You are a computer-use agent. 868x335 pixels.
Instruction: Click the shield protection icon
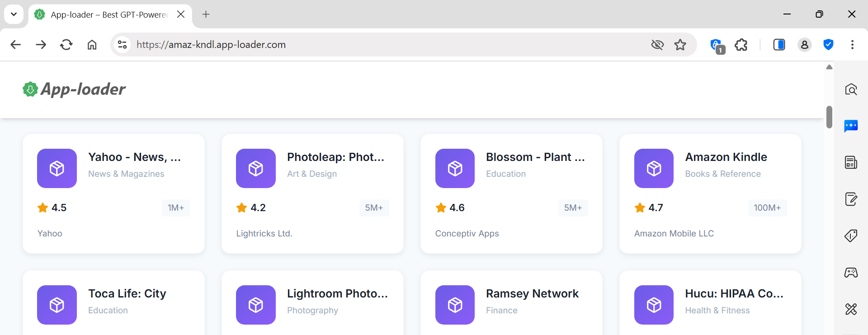coord(828,45)
